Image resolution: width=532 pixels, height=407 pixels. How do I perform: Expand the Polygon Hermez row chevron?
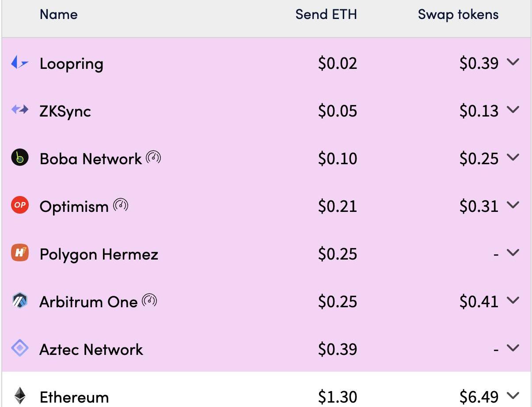(x=513, y=252)
